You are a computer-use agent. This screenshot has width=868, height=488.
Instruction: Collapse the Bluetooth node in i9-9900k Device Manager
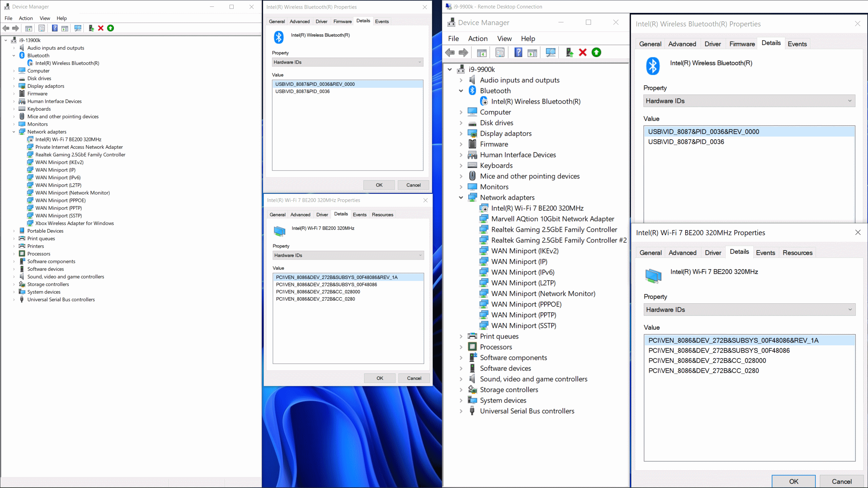461,90
